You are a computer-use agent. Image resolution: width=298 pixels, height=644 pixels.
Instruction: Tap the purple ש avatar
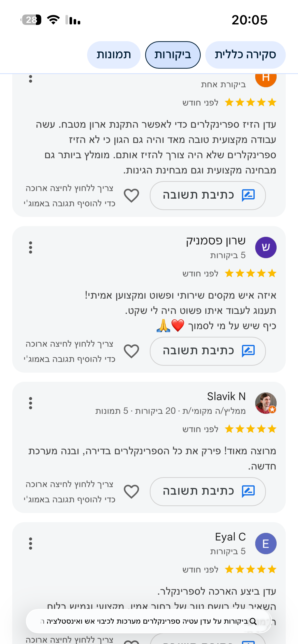click(x=266, y=247)
